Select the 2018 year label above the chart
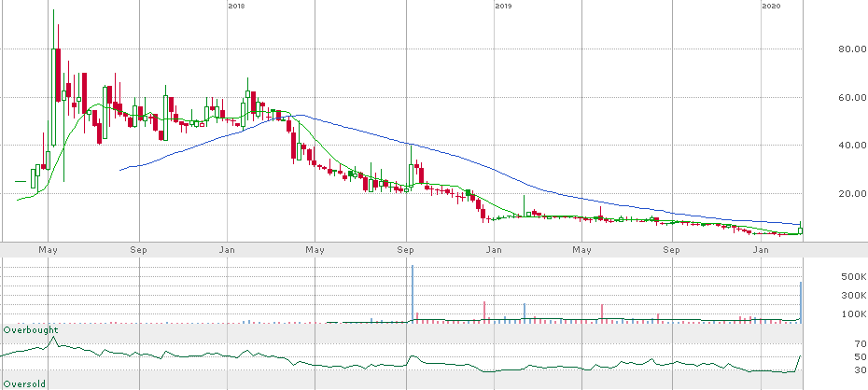 236,6
